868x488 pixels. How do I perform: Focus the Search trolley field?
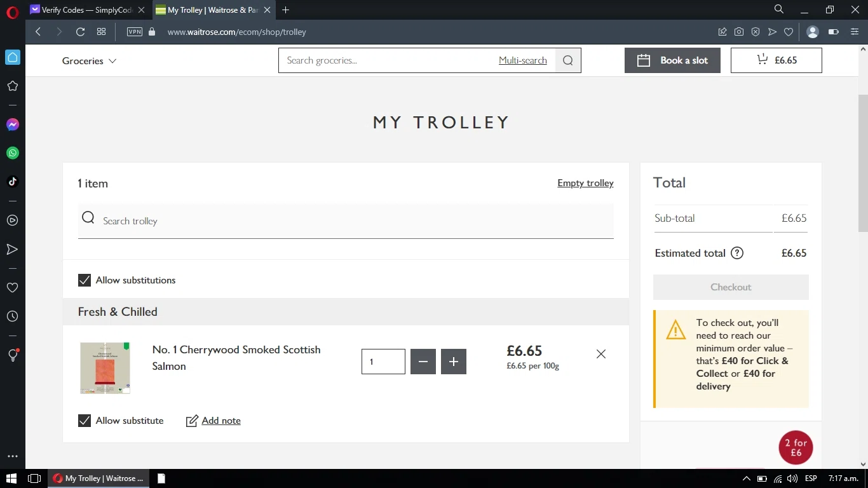point(346,221)
